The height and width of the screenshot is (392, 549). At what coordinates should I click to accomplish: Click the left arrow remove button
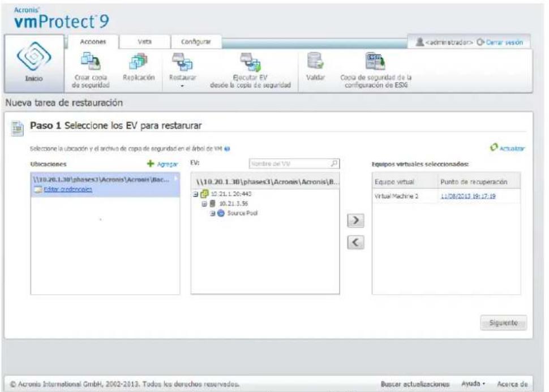tap(355, 243)
